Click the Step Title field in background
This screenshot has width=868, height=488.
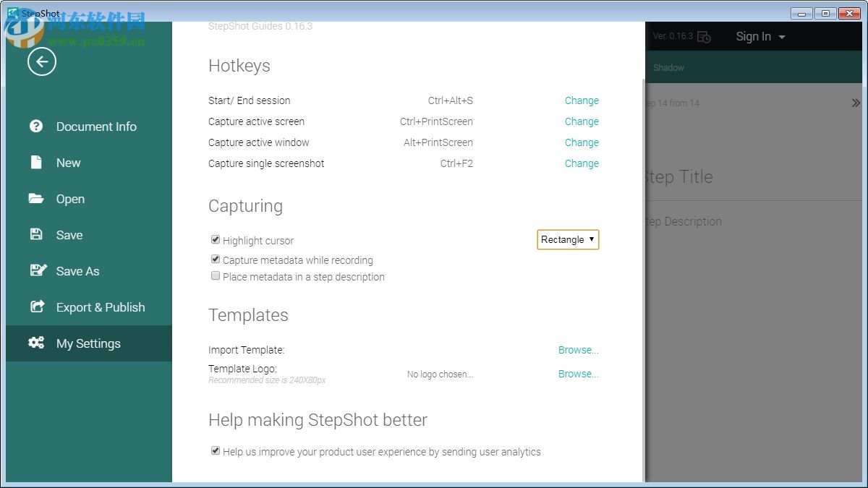pyautogui.click(x=678, y=177)
